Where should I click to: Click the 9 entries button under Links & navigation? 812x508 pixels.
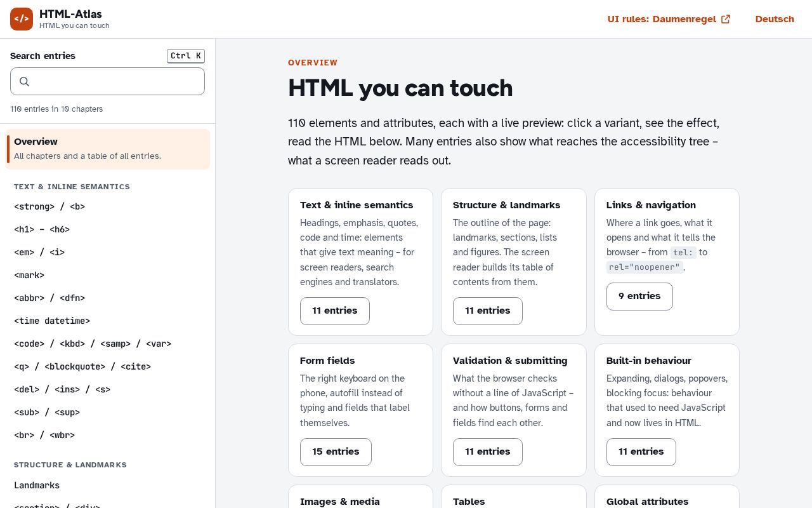coord(639,297)
